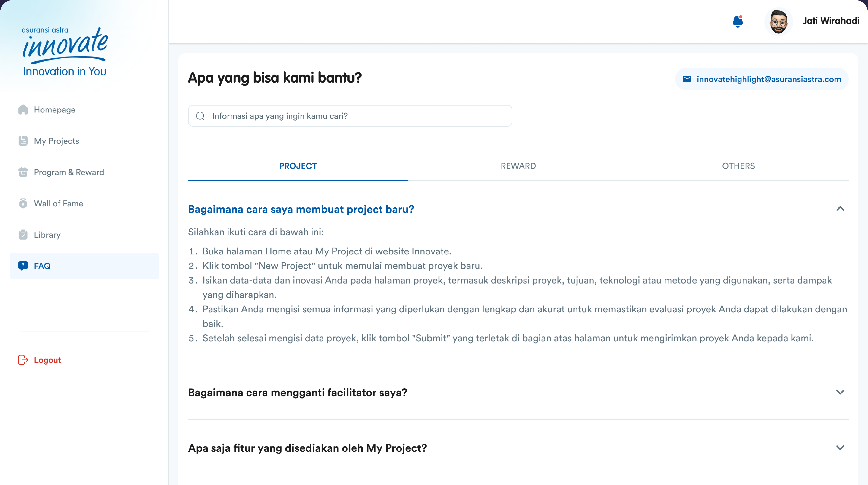Click the Homepage house icon

pos(23,110)
